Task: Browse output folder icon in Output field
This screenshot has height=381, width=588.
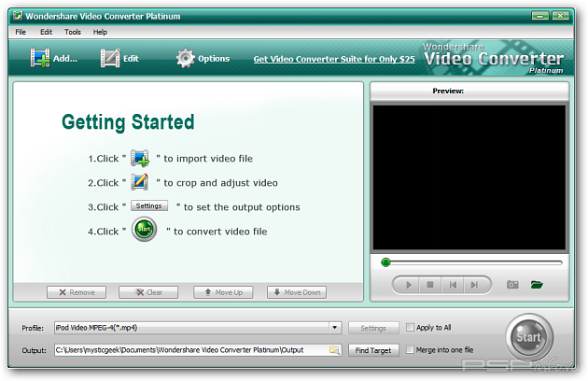Action: pos(334,350)
